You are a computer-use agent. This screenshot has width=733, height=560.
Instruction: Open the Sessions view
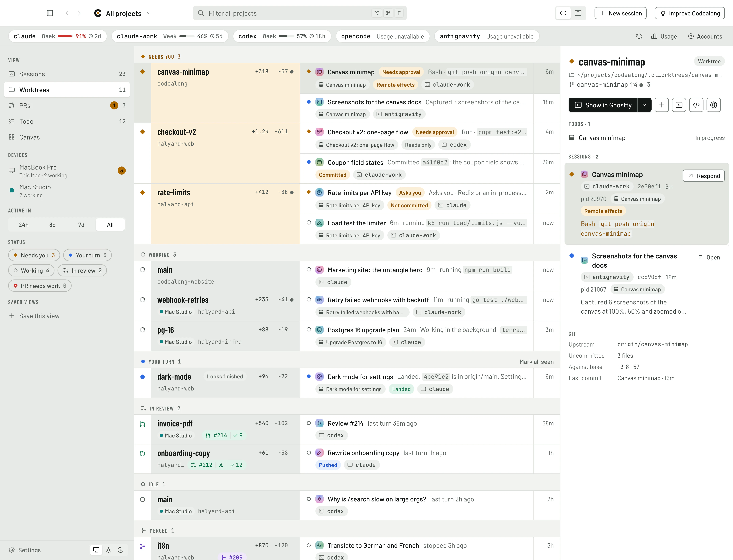click(x=67, y=74)
